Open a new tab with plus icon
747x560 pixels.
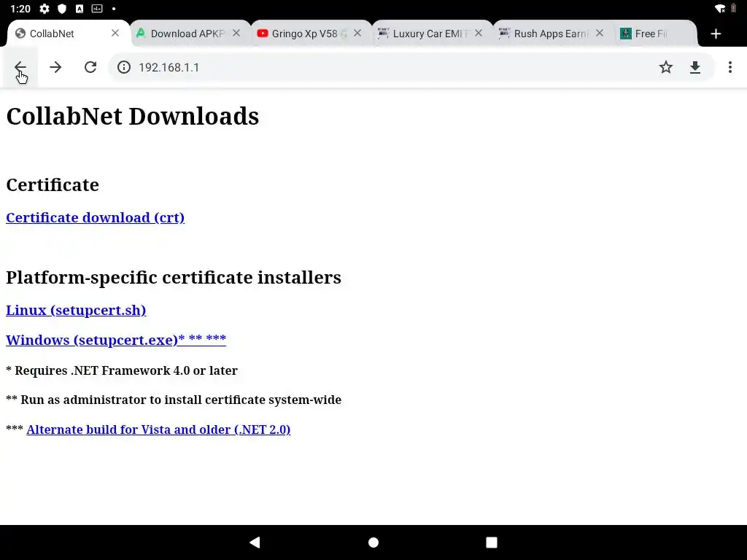[x=716, y=34]
